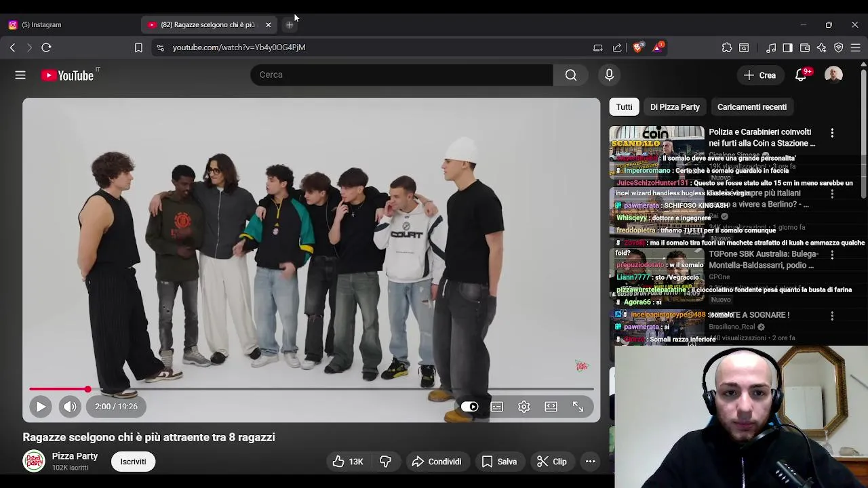Go forward in browser history
The height and width of the screenshot is (488, 868).
[29, 47]
